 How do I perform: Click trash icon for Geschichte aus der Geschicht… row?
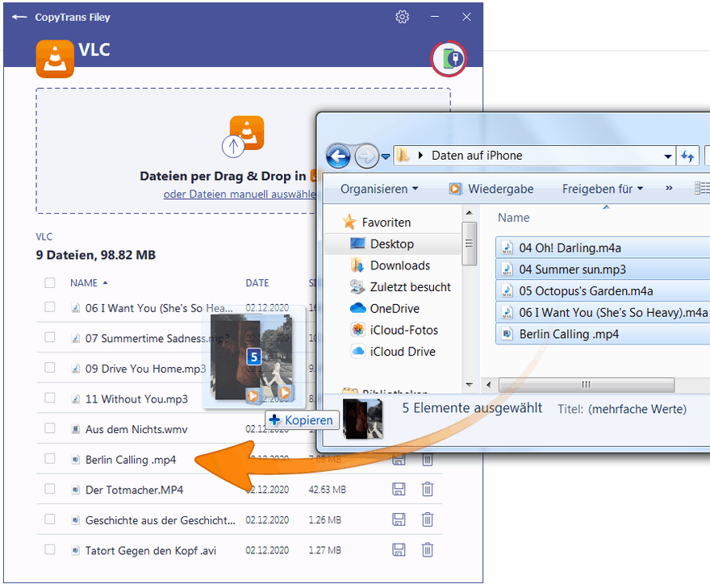click(428, 519)
